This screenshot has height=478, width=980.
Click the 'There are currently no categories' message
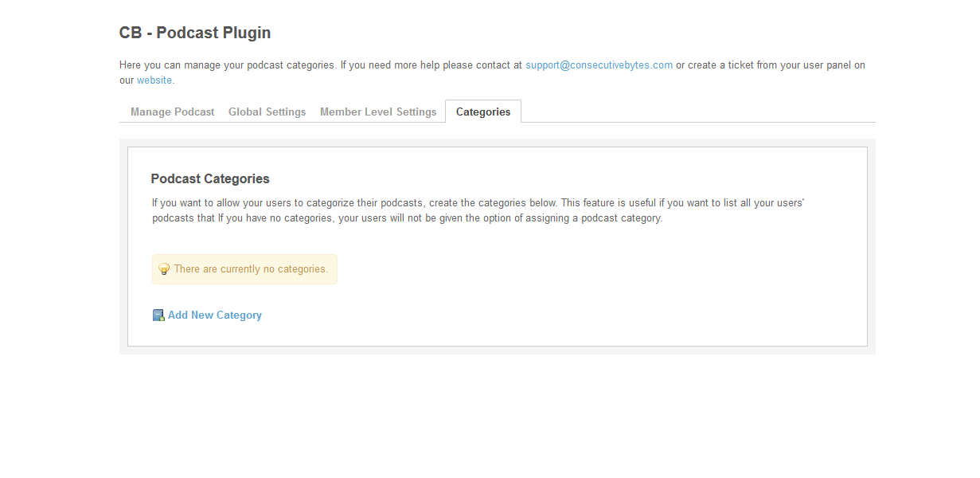click(x=251, y=269)
